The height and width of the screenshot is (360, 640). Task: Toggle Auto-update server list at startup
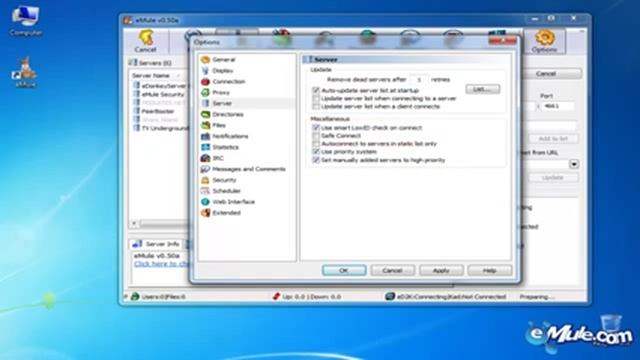(x=316, y=90)
